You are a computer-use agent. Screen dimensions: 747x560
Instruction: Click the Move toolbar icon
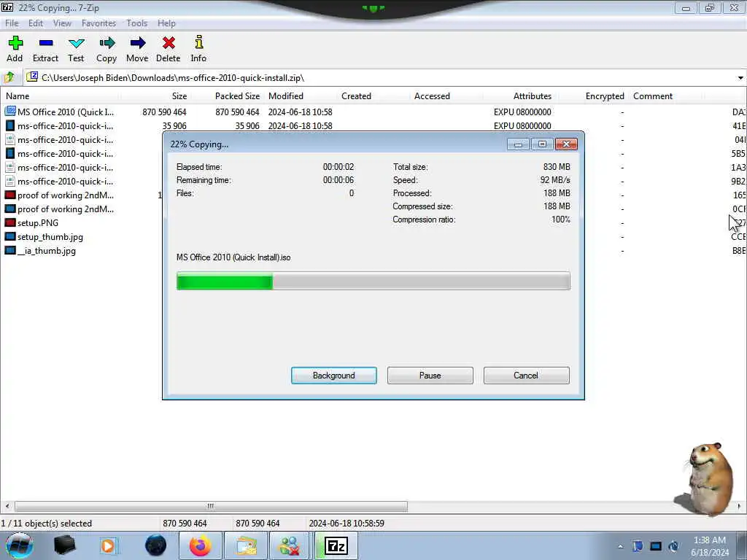pyautogui.click(x=137, y=49)
